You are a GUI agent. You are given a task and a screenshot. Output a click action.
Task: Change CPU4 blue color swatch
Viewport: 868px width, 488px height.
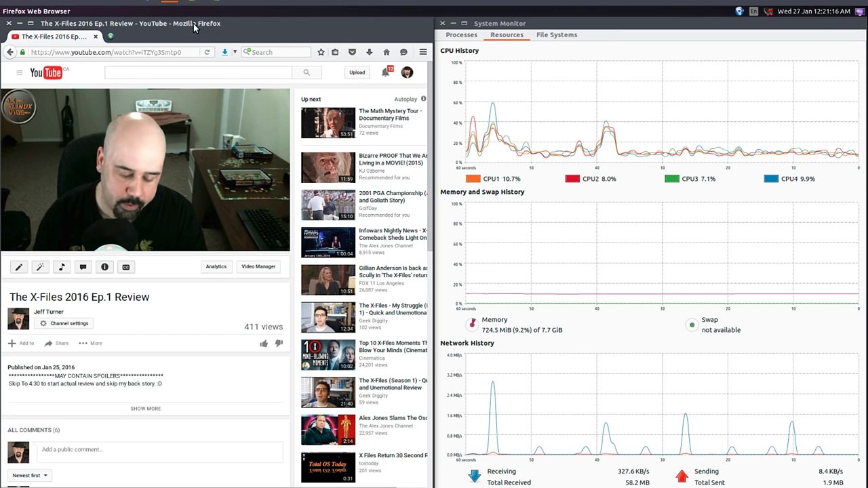(x=771, y=179)
